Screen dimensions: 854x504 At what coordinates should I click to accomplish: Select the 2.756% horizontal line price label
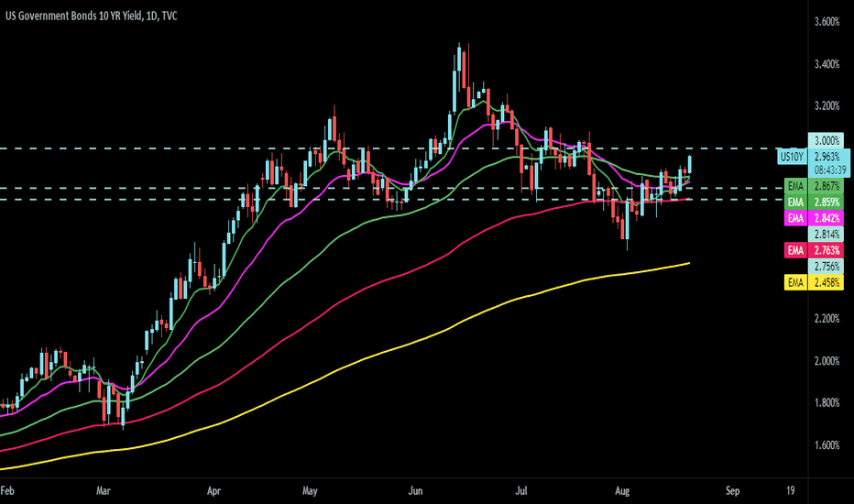coord(827,267)
